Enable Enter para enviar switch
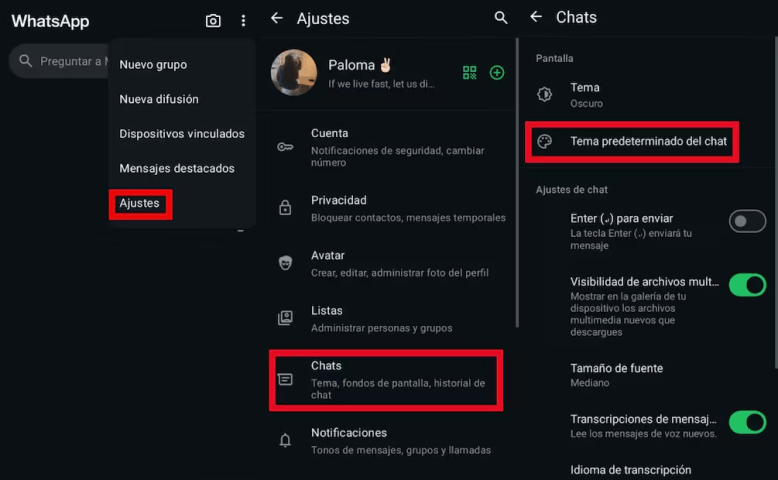 (747, 221)
